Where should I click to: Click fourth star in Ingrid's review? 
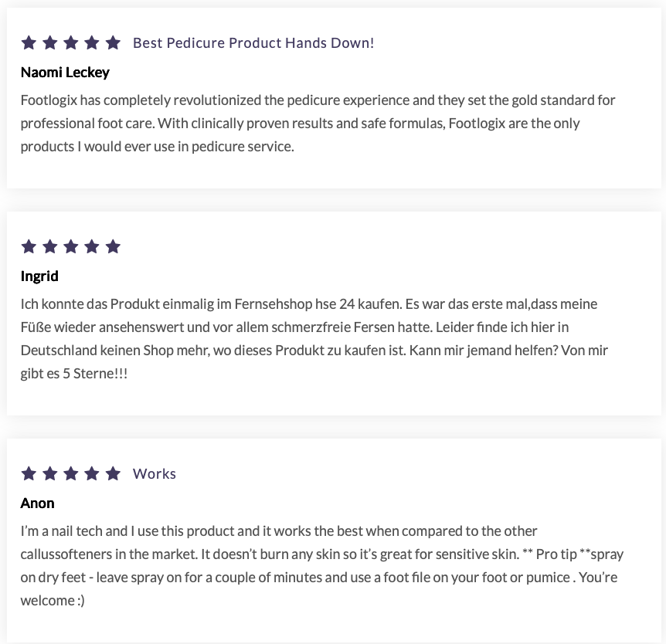tap(92, 247)
